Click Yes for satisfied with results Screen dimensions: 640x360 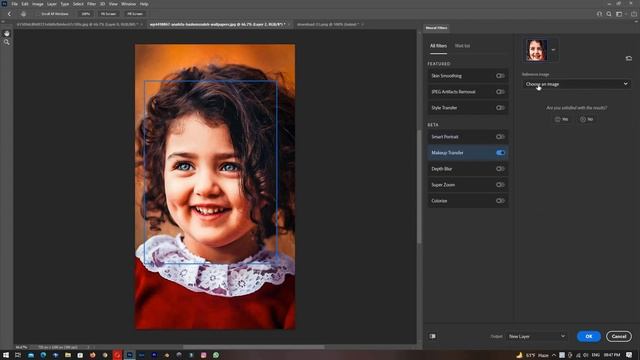[x=562, y=119]
